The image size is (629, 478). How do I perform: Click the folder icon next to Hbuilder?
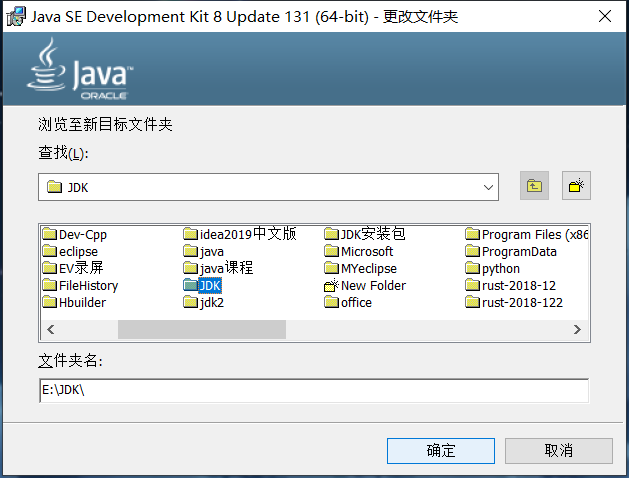point(50,302)
